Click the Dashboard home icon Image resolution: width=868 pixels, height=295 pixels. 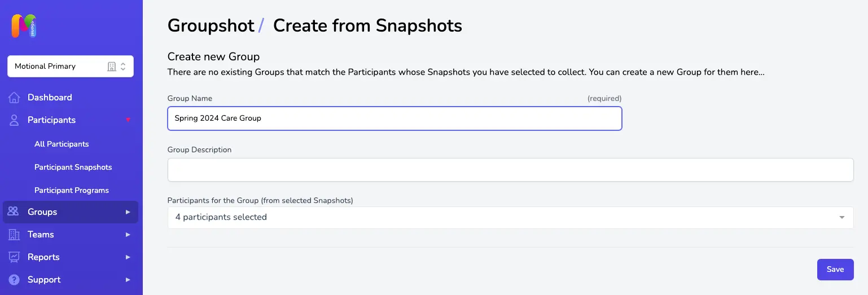tap(15, 98)
